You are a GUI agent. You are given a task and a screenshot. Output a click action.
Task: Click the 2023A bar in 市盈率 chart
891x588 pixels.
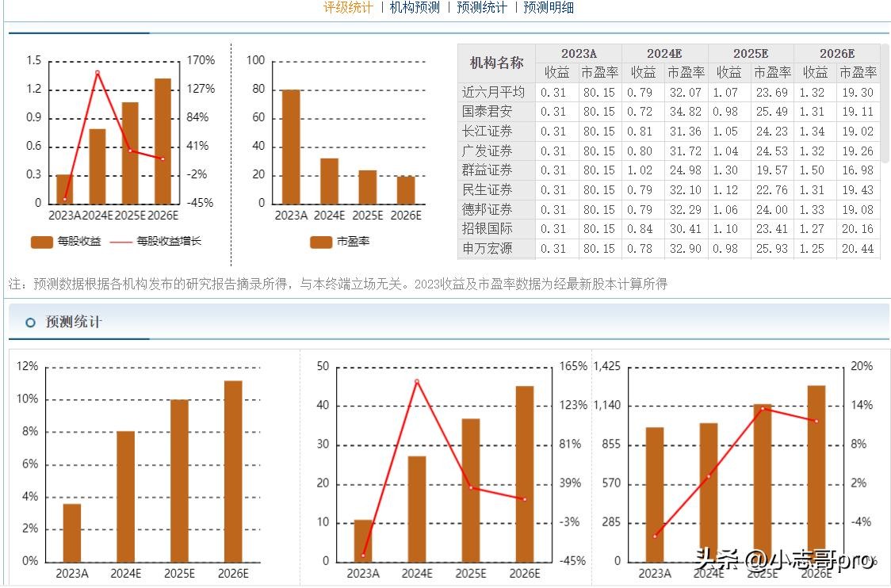[x=291, y=146]
